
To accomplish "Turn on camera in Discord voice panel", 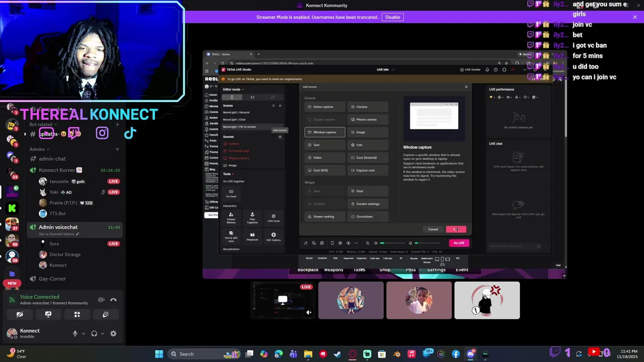I will pos(20,314).
